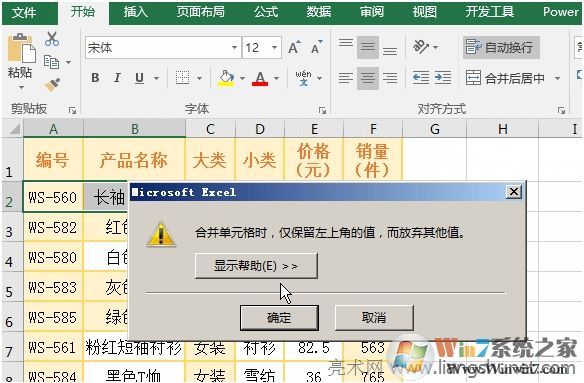Open the Borders dropdown arrow

(x=200, y=78)
